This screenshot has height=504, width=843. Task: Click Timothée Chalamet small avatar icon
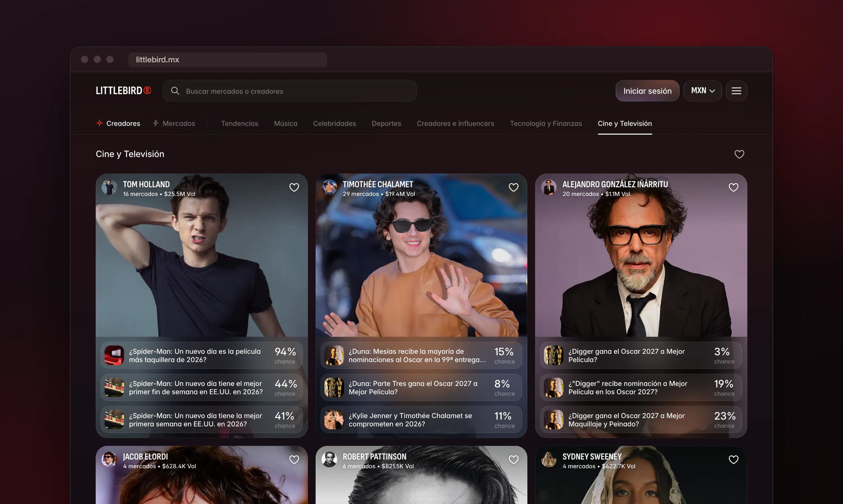329,187
